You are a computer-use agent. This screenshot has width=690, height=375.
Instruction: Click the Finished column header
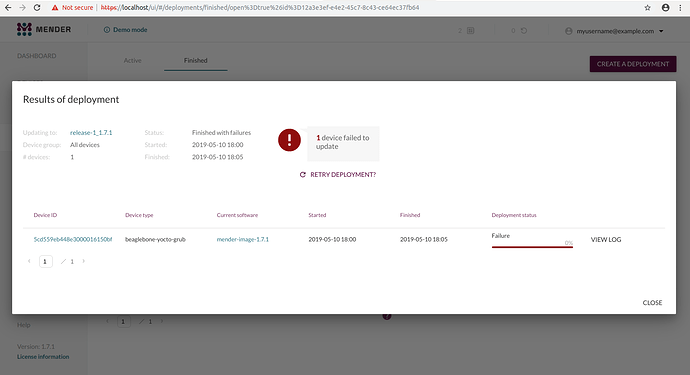[x=410, y=215]
